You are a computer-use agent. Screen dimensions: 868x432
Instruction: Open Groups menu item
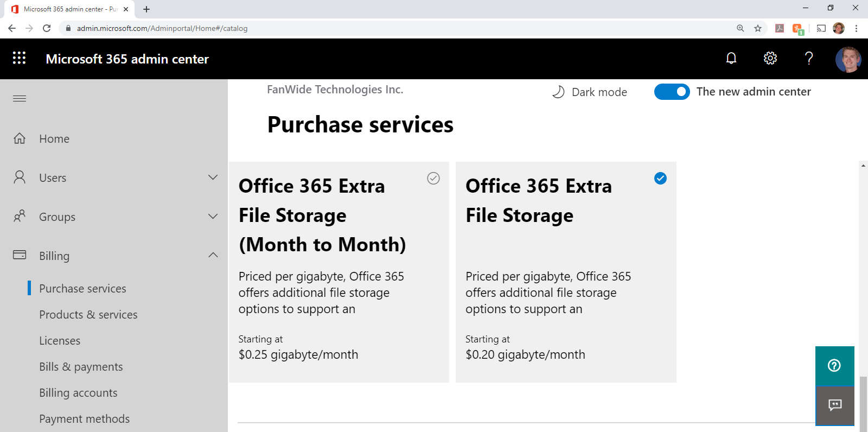57,217
